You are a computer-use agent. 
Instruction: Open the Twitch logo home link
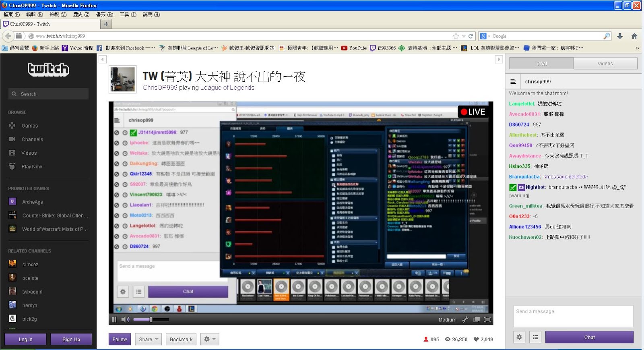[x=48, y=70]
